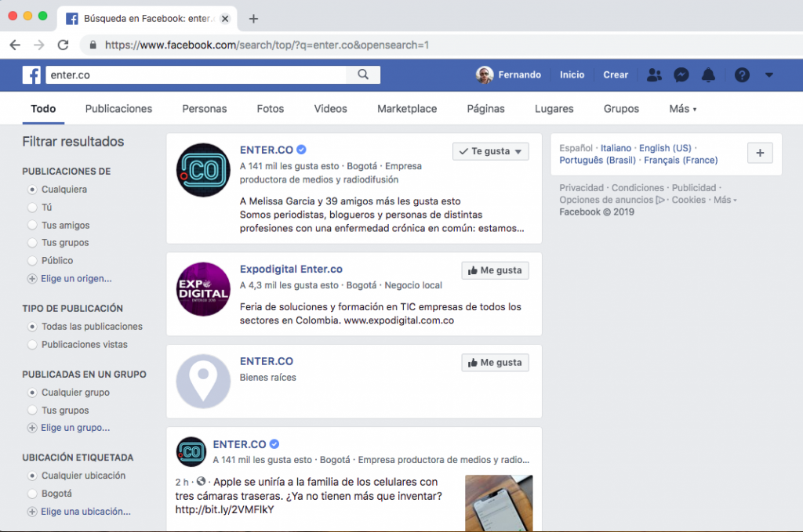Click the globe public-audience icon on post
The width and height of the screenshot is (803, 532).
click(x=202, y=481)
